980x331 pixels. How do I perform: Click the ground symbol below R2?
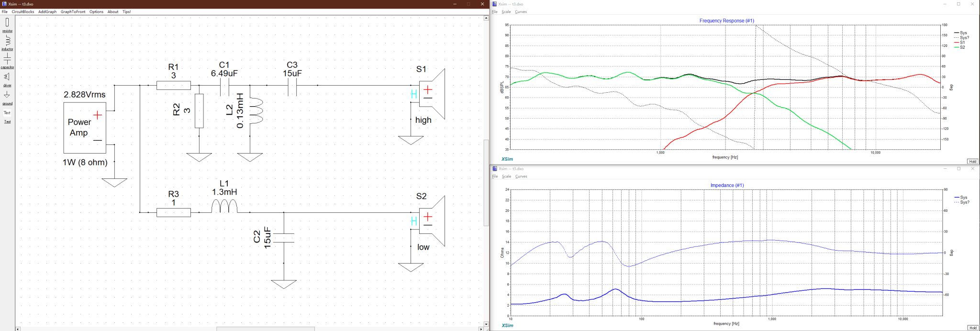click(199, 157)
